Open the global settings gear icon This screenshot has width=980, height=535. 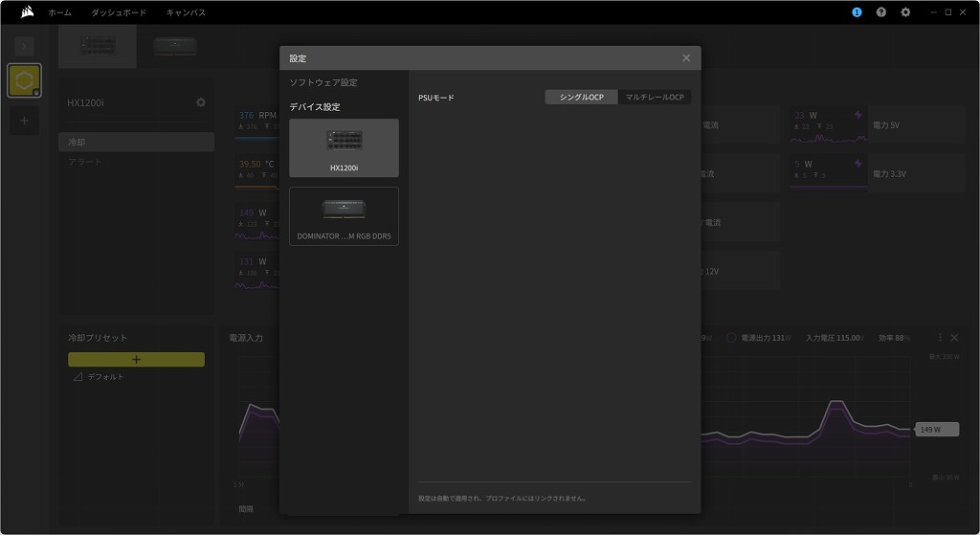click(905, 11)
